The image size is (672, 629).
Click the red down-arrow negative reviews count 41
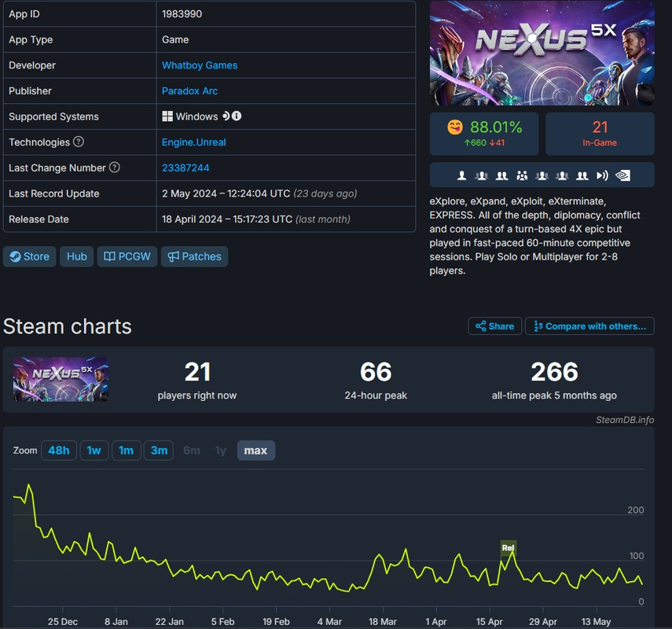click(x=498, y=143)
